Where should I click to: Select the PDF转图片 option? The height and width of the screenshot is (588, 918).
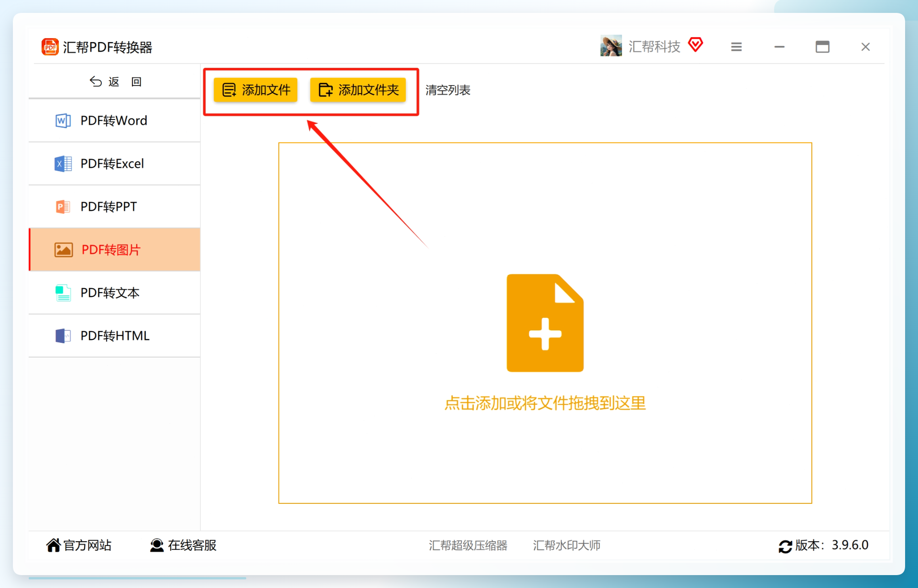tap(114, 250)
